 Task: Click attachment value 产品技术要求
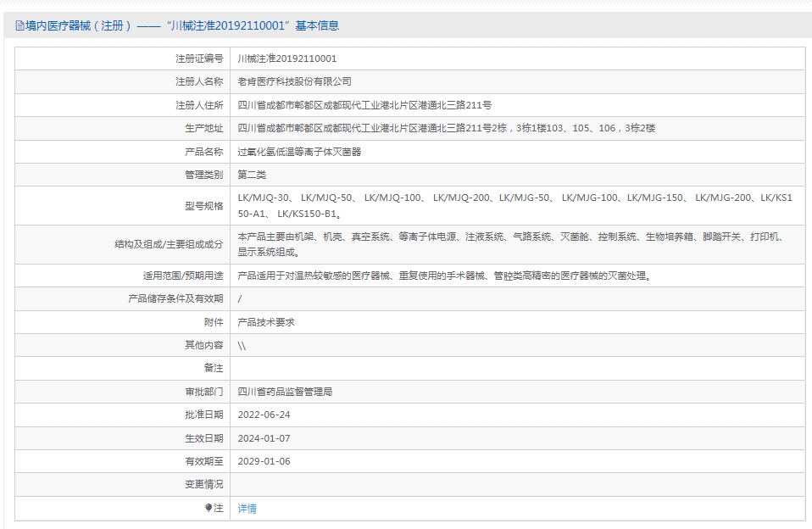[x=266, y=322]
